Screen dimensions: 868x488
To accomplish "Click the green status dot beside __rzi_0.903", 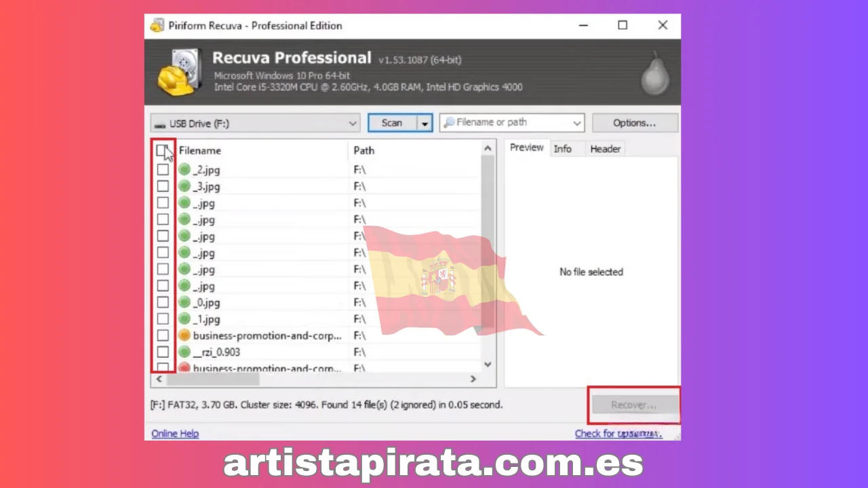I will (184, 352).
